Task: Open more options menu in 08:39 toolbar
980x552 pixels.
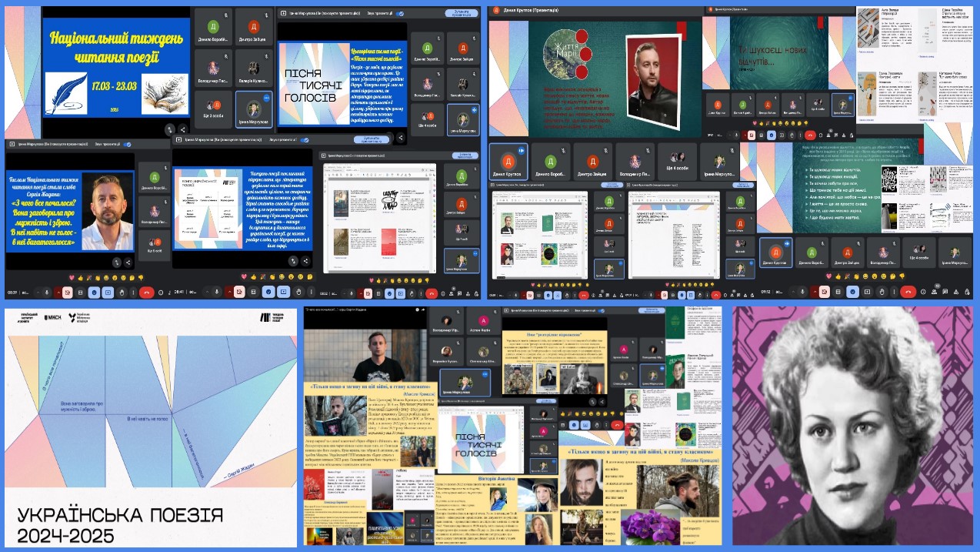Action: (133, 293)
